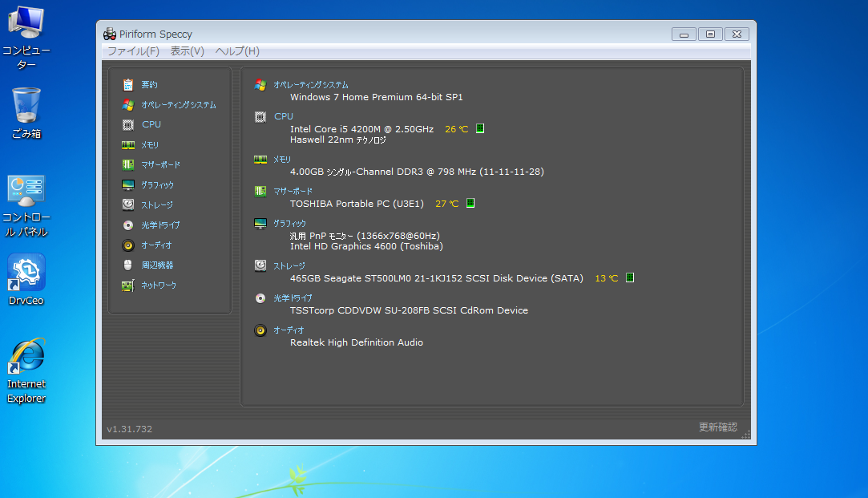Click the ストレージ heading link in summary
The width and height of the screenshot is (868, 498).
tap(289, 266)
